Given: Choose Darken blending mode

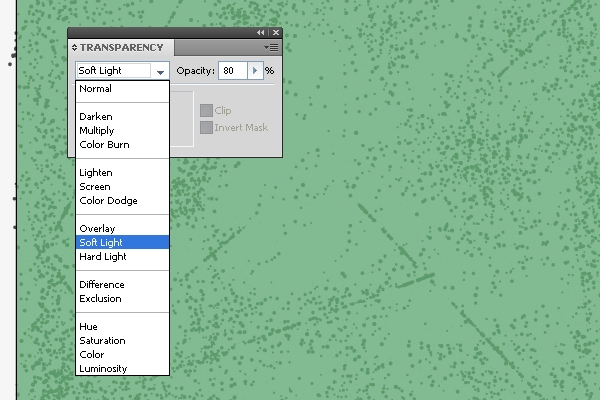Looking at the screenshot, I should (122, 117).
